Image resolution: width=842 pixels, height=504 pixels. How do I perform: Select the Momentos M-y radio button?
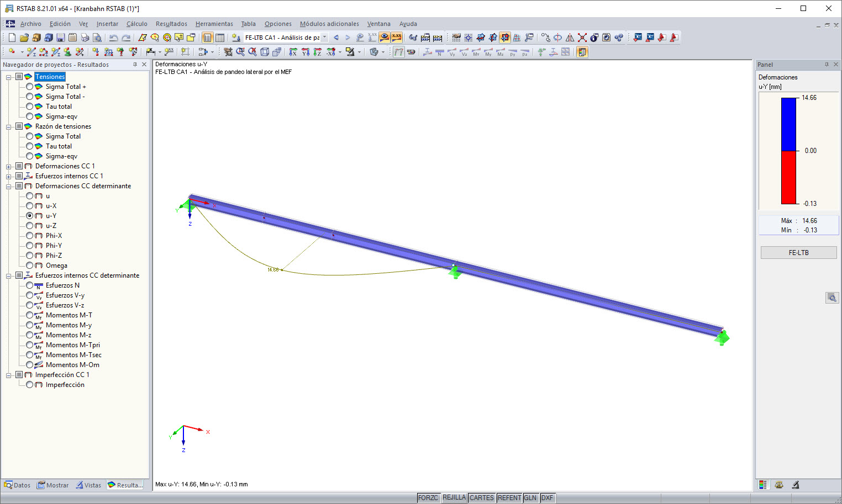[x=30, y=325]
